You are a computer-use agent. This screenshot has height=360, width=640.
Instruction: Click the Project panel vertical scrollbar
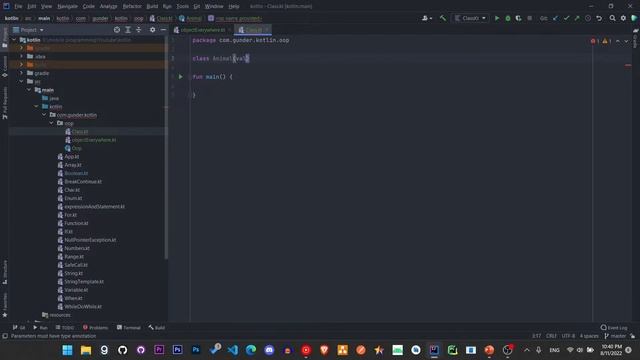[x=166, y=147]
